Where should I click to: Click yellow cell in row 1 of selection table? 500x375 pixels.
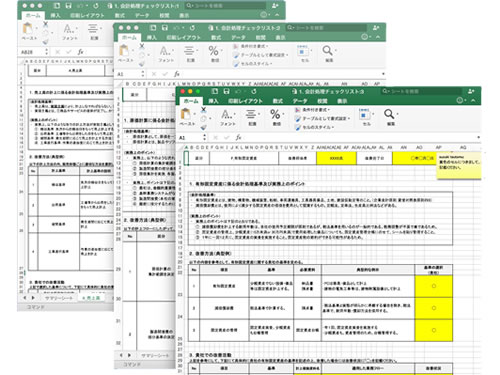click(434, 286)
